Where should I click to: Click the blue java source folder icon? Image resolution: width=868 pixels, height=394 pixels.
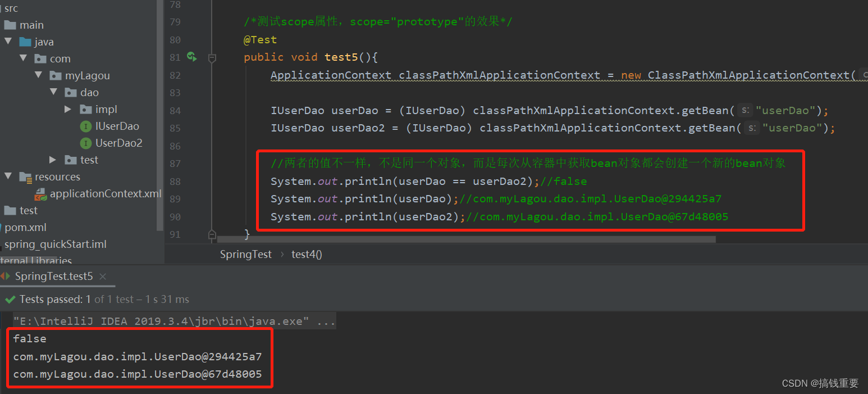click(x=25, y=42)
